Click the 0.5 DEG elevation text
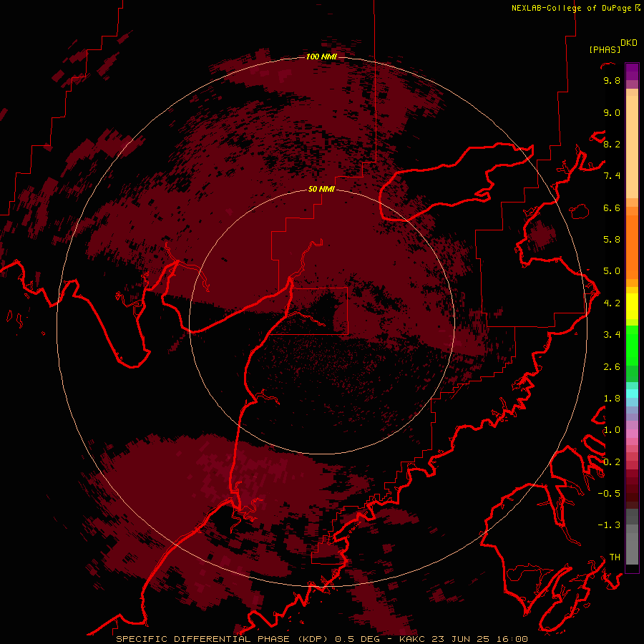This screenshot has width=644, height=644. 358,639
